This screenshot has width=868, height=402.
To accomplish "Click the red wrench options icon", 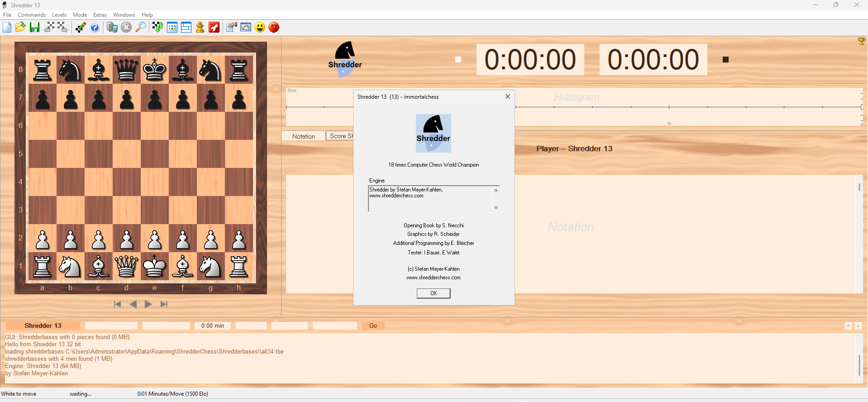I will tap(214, 28).
